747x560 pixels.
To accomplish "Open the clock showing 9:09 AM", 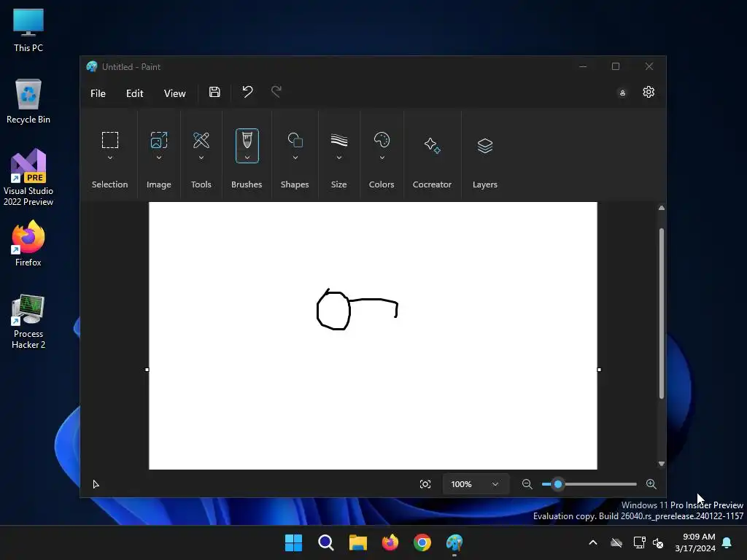I will 695,542.
